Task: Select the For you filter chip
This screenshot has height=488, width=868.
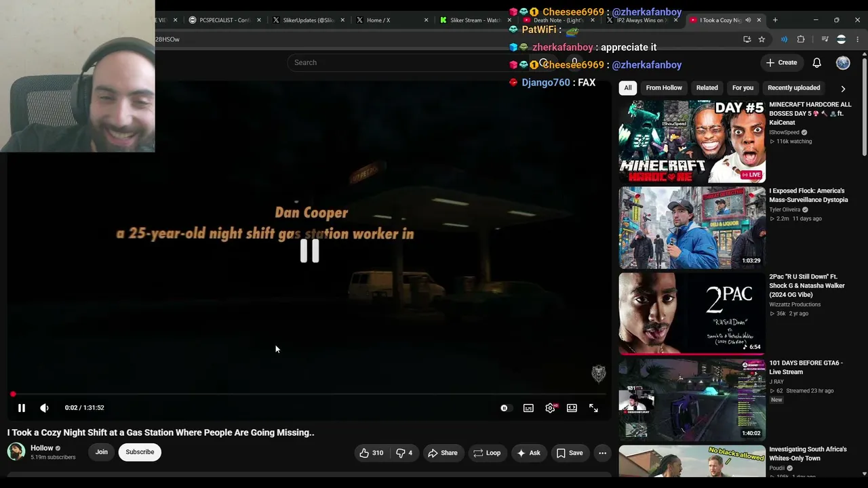Action: tap(743, 87)
